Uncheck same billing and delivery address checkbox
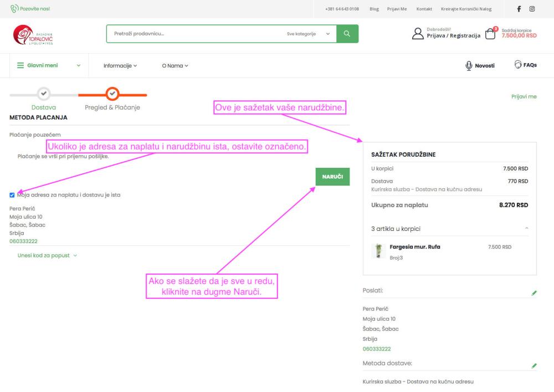 12,195
